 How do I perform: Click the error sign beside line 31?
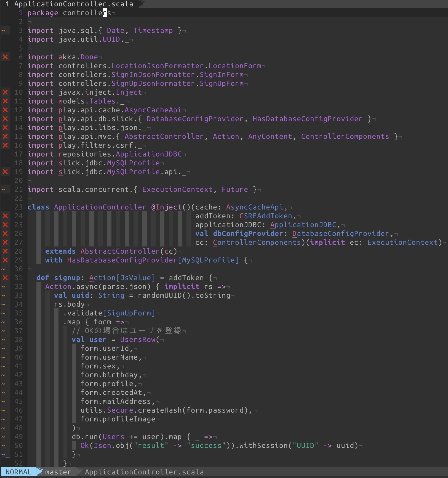(x=5, y=278)
